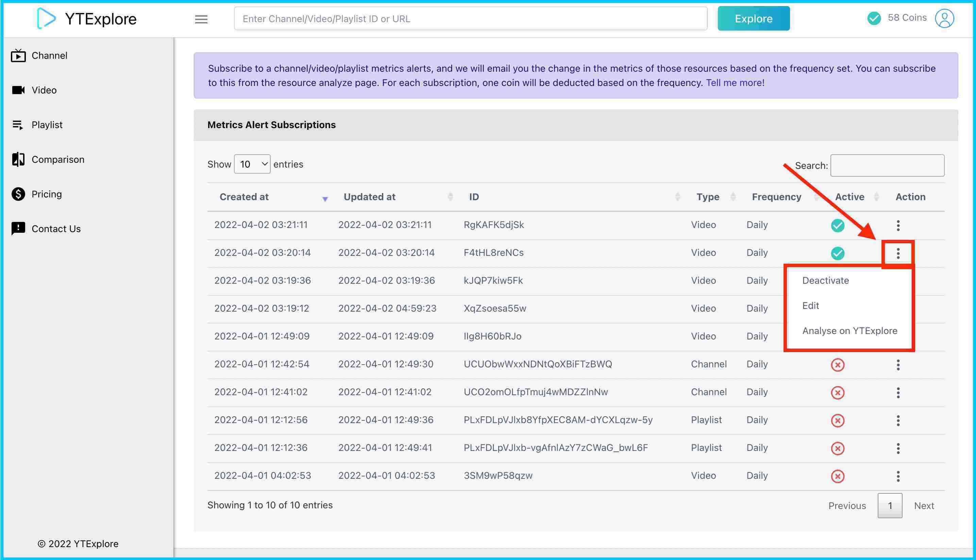Viewport: 976px width, 560px height.
Task: Toggle active status for F4tHL8reNCs video
Action: point(825,281)
